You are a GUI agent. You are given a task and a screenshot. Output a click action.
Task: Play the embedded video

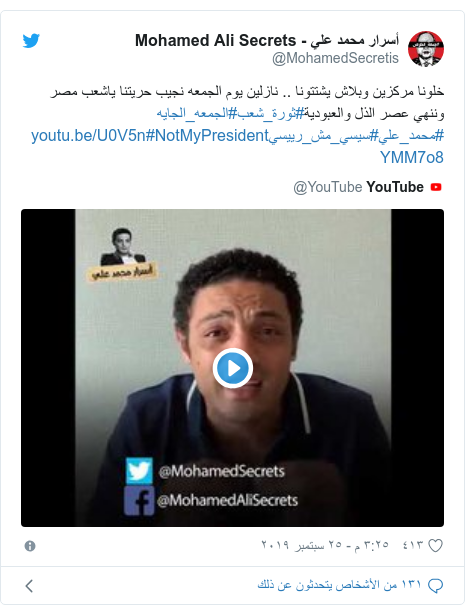[x=232, y=368]
